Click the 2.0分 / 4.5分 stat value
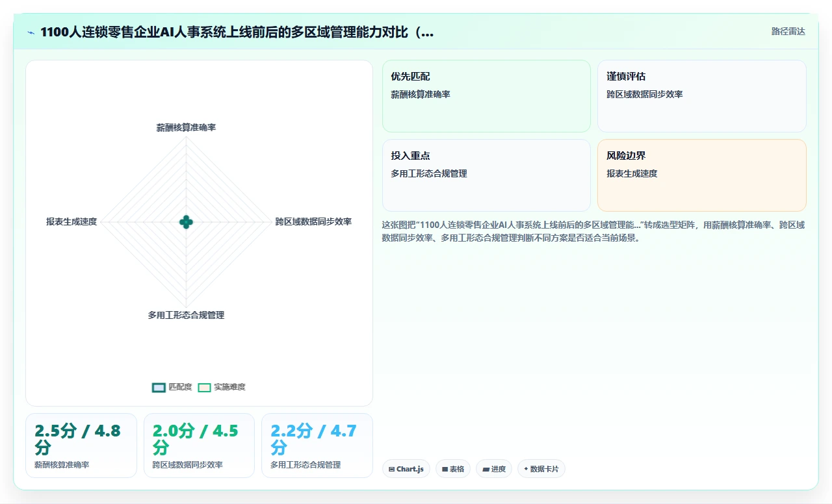Screen dimensions: 832x504 (196, 439)
